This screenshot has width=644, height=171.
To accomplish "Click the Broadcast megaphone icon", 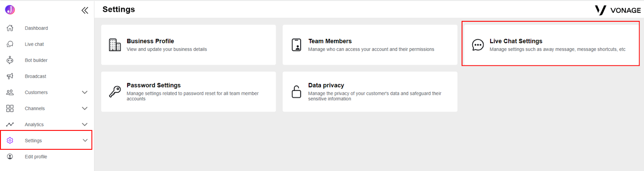I will point(10,76).
